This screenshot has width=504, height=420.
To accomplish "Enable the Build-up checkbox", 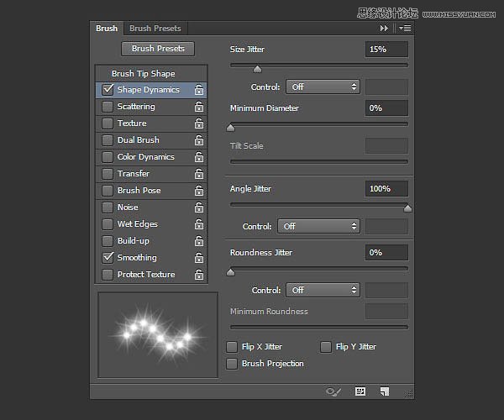I will [108, 241].
